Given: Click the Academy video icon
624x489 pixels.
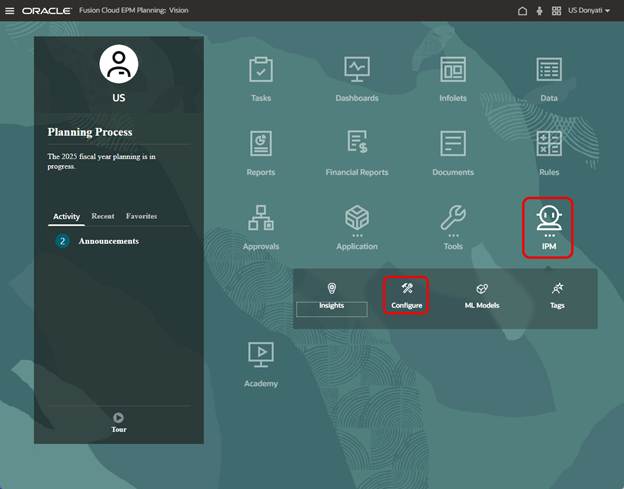Looking at the screenshot, I should coord(261,355).
